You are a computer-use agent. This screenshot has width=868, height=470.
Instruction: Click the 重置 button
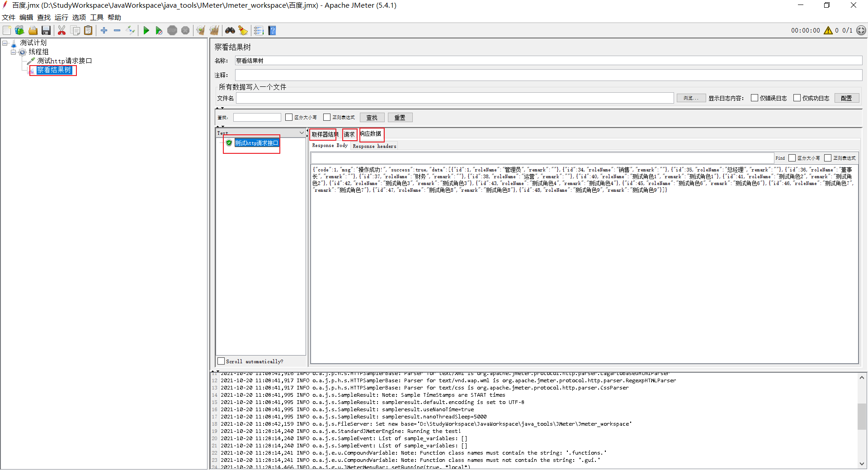400,118
